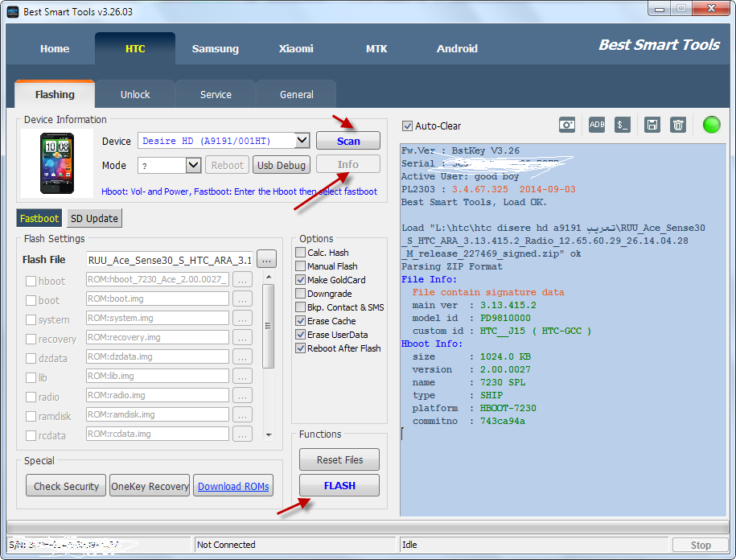Check the ramdisk partition checkbox

(x=31, y=416)
